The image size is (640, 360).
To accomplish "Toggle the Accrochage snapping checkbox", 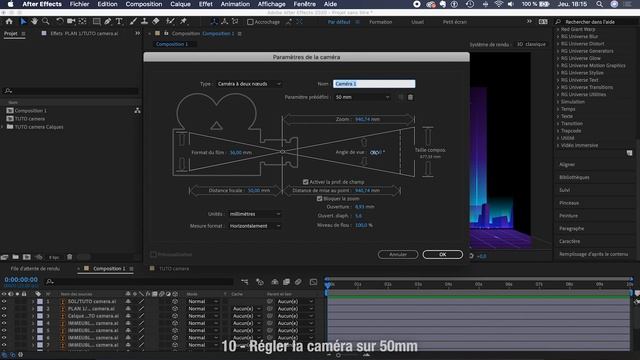I will point(250,22).
